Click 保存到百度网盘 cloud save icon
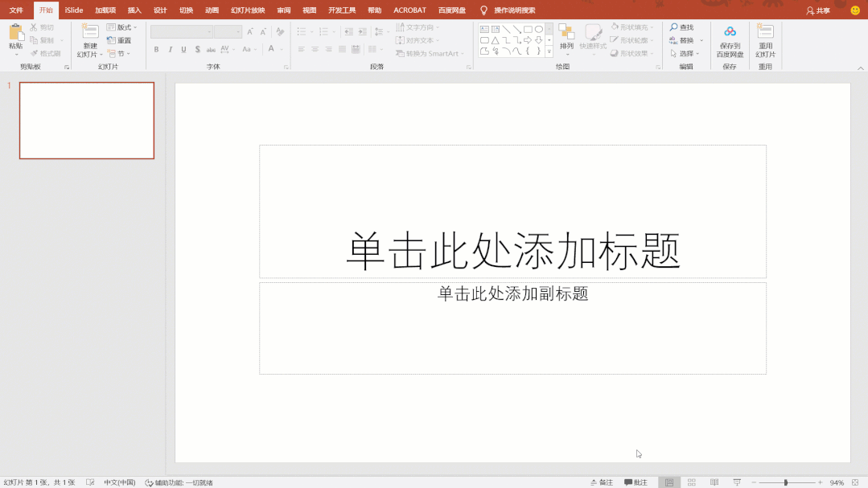 coord(730,32)
